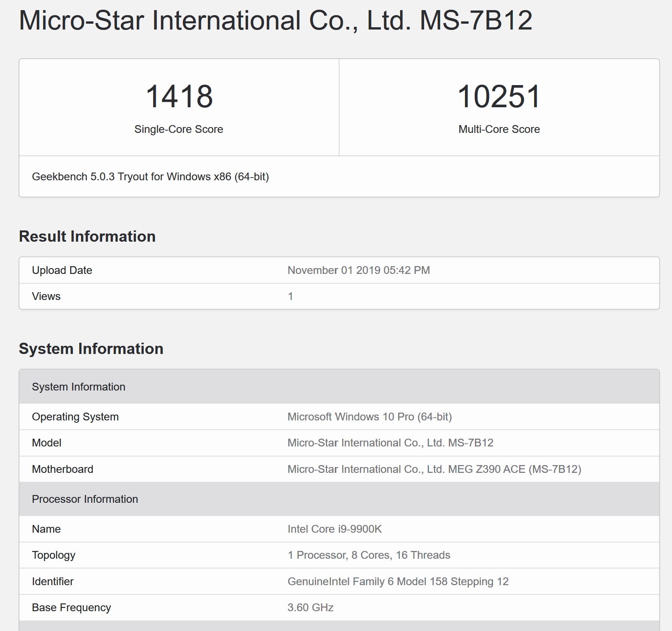
Task: Open the Geekbench 5.0.3 Tryout details bar
Action: point(151,176)
